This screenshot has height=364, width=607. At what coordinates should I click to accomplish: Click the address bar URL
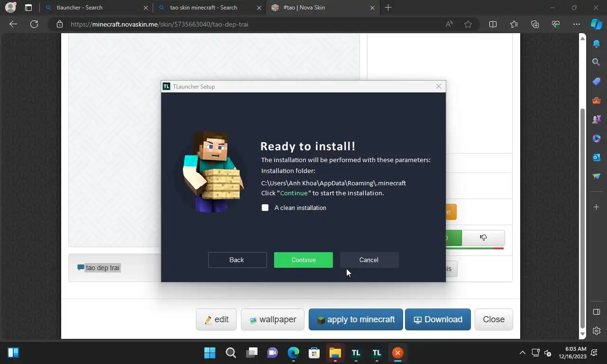pos(160,24)
